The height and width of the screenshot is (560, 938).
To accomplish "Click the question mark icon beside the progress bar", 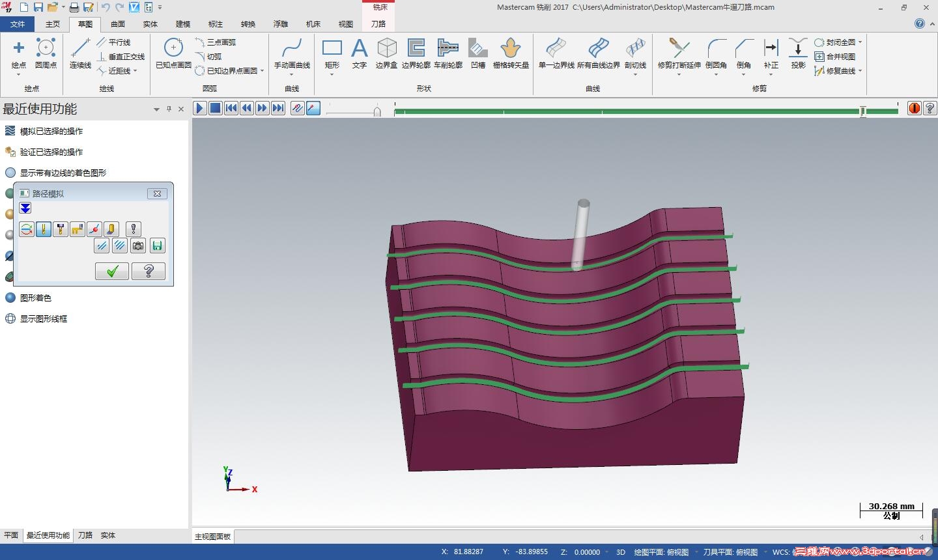I will click(930, 108).
